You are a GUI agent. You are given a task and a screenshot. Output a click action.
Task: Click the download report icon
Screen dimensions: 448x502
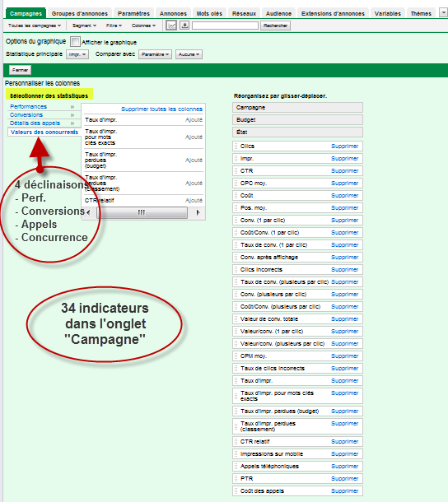click(x=184, y=25)
